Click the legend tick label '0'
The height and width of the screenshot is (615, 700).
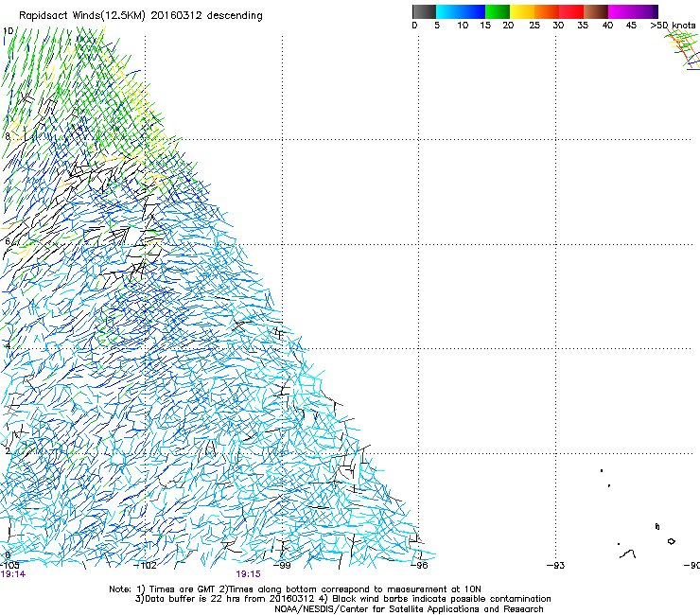414,26
